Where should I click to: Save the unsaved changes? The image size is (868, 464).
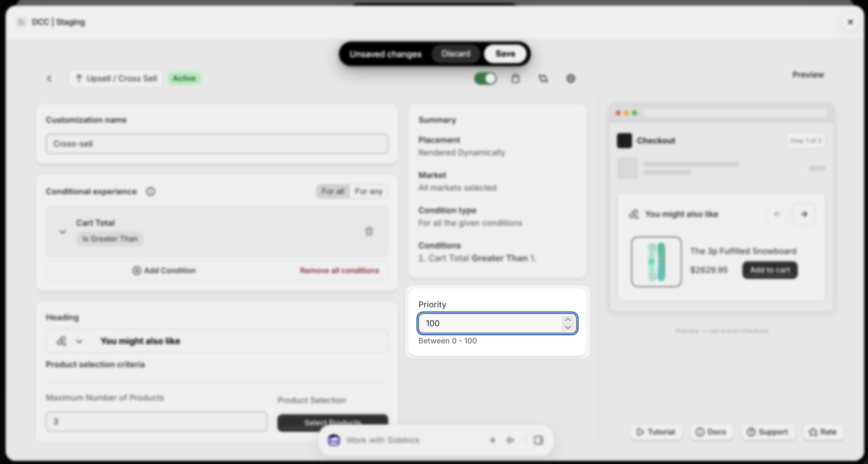(x=505, y=54)
